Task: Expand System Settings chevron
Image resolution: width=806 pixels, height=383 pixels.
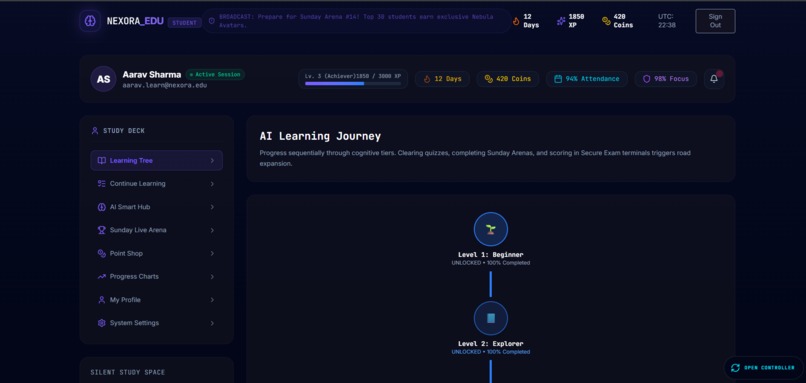Action: tap(212, 323)
